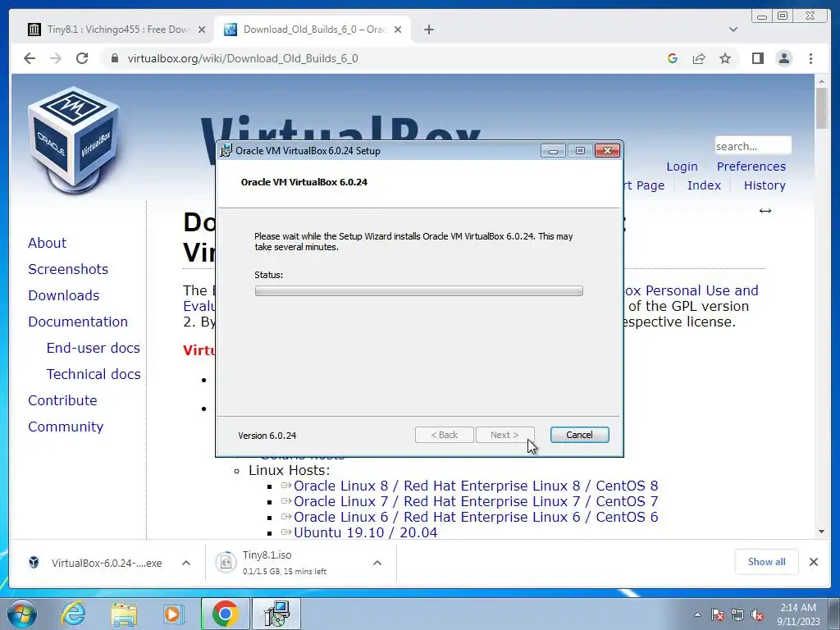Go to the wiki Index link
The height and width of the screenshot is (630, 840).
tap(704, 185)
